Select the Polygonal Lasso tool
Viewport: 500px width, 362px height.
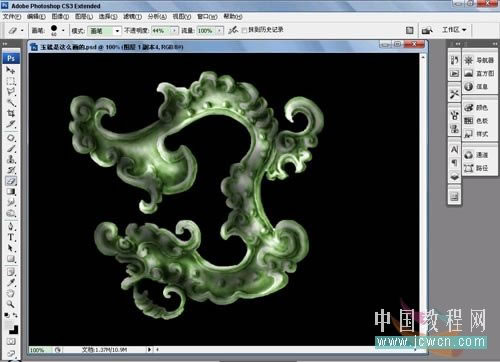coord(11,92)
